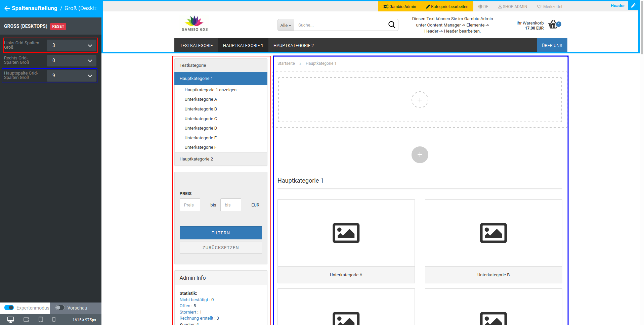This screenshot has height=325, width=644.
Task: Expand the Alle search category dropdown
Action: tap(286, 25)
